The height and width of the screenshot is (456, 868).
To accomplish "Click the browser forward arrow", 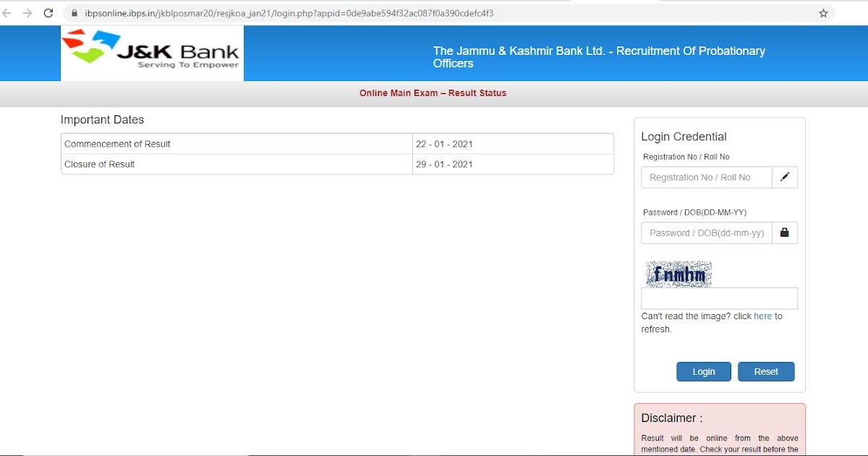I will (x=27, y=13).
